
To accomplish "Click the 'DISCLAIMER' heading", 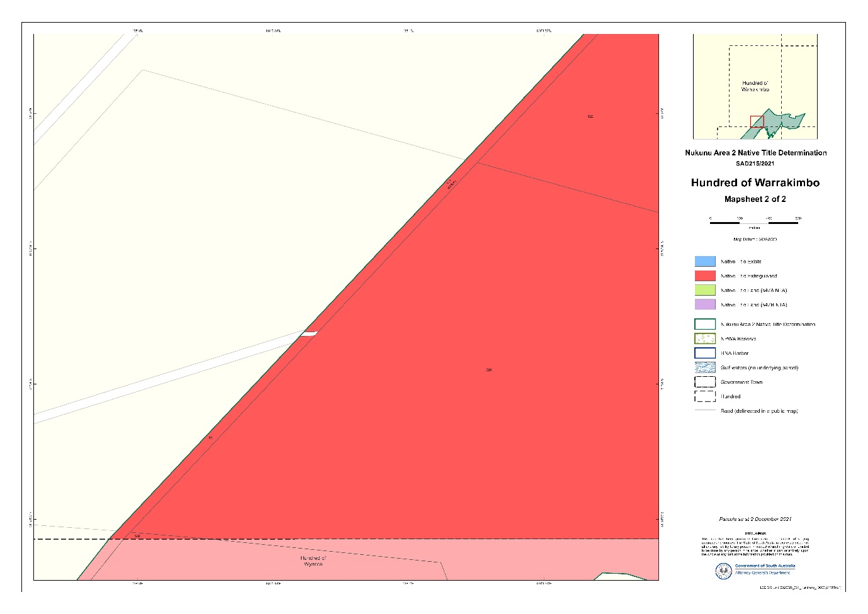I will [755, 533].
